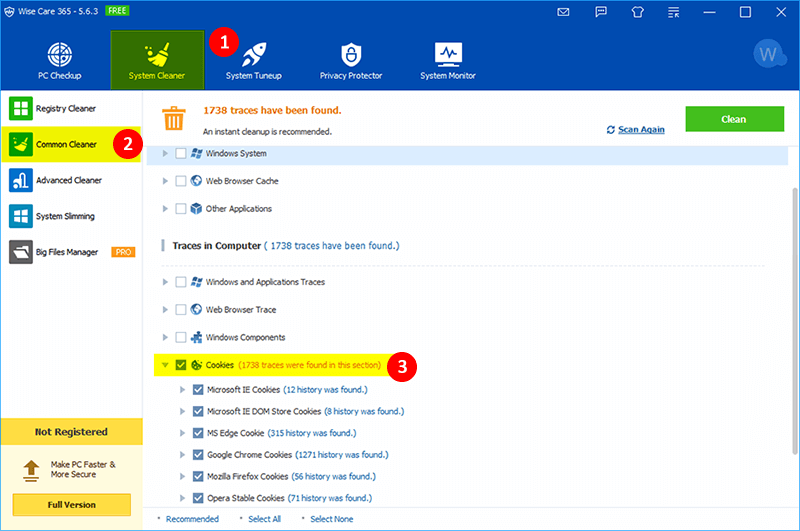Image resolution: width=800 pixels, height=531 pixels.
Task: Click the Wise Care 365 shield logo
Action: pos(9,12)
